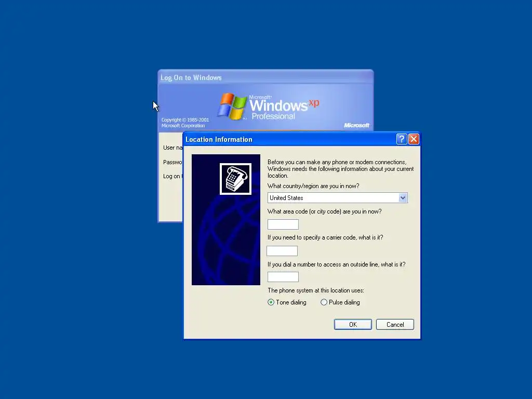Click 'What country/region are you in now?' label

[313, 186]
